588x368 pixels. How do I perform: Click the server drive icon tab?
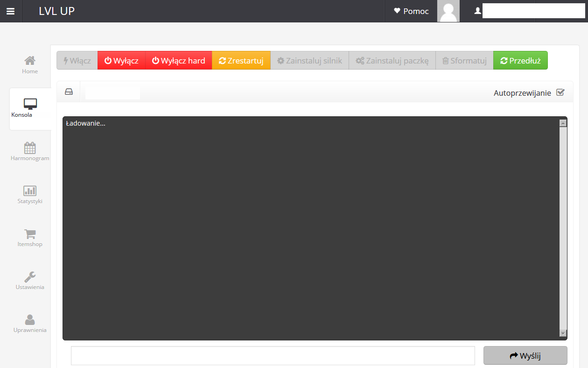pyautogui.click(x=69, y=92)
